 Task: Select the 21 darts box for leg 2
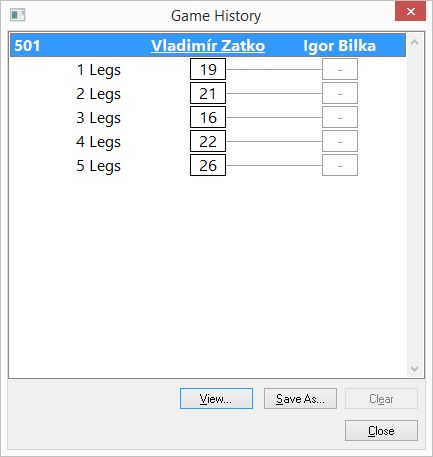(208, 93)
